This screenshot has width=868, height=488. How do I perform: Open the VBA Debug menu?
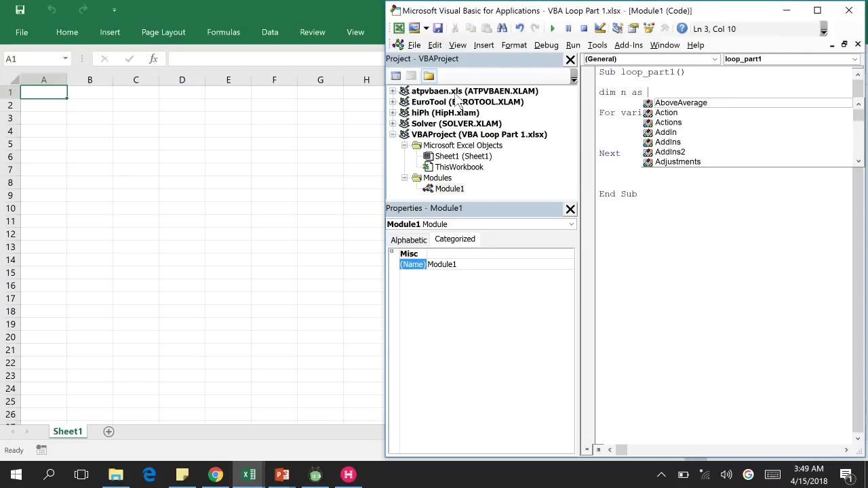tap(546, 45)
